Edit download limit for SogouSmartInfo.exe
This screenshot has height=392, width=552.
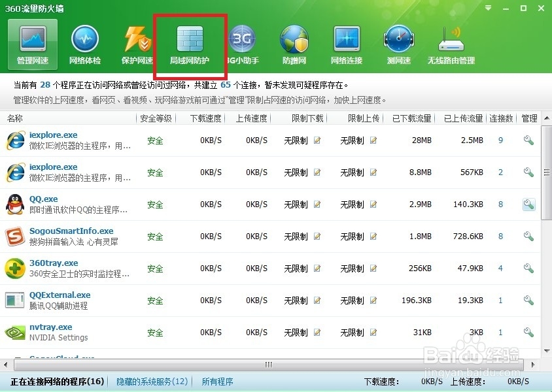point(317,237)
